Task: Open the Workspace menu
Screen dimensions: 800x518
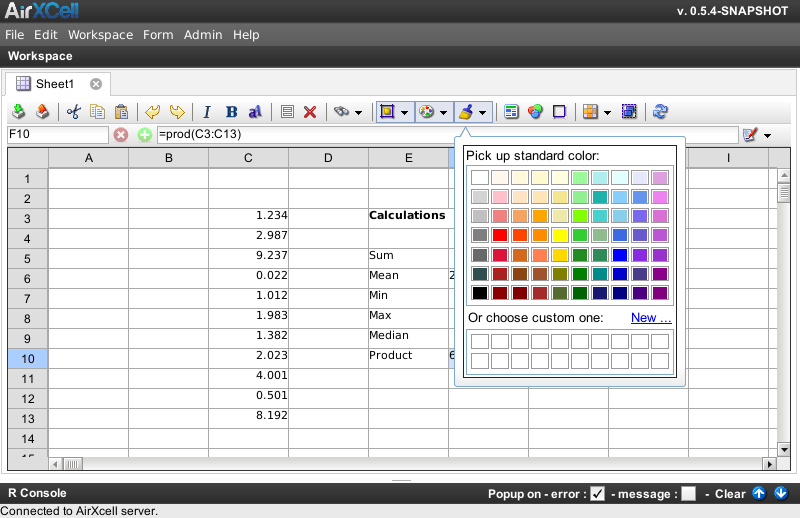Action: [100, 35]
